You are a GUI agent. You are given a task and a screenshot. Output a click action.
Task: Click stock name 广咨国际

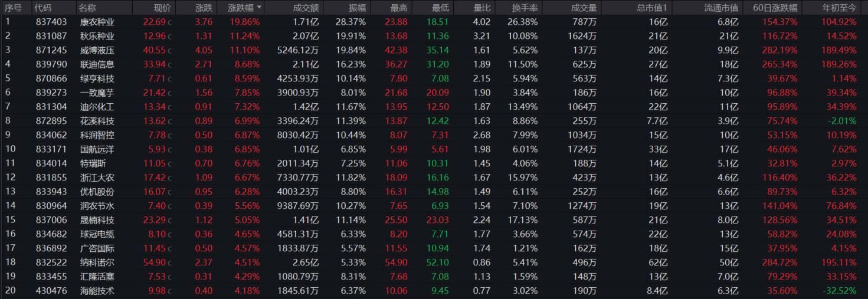[x=97, y=248]
